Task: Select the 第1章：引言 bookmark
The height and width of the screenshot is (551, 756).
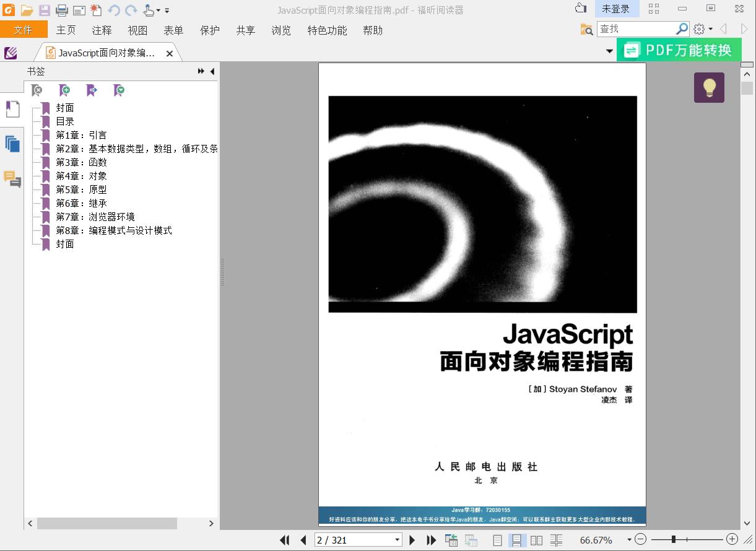Action: pyautogui.click(x=81, y=135)
